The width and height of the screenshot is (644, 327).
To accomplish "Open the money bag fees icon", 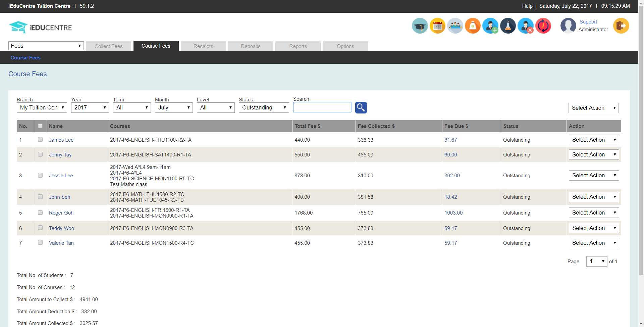I will pos(473,26).
